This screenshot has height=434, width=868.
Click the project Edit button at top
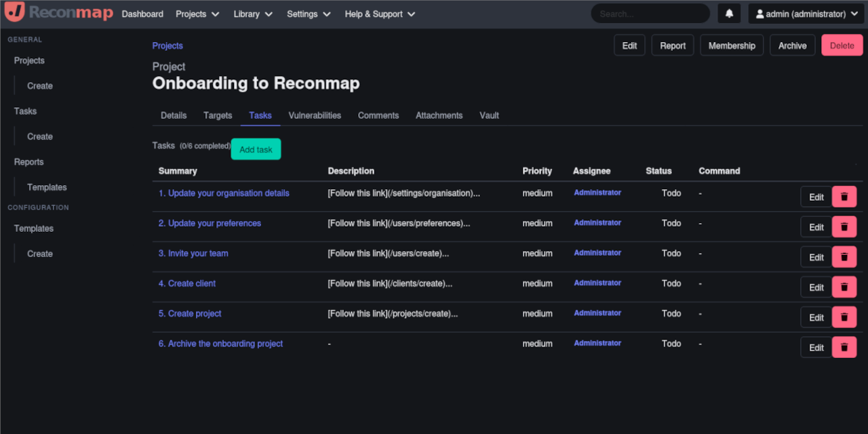tap(629, 45)
